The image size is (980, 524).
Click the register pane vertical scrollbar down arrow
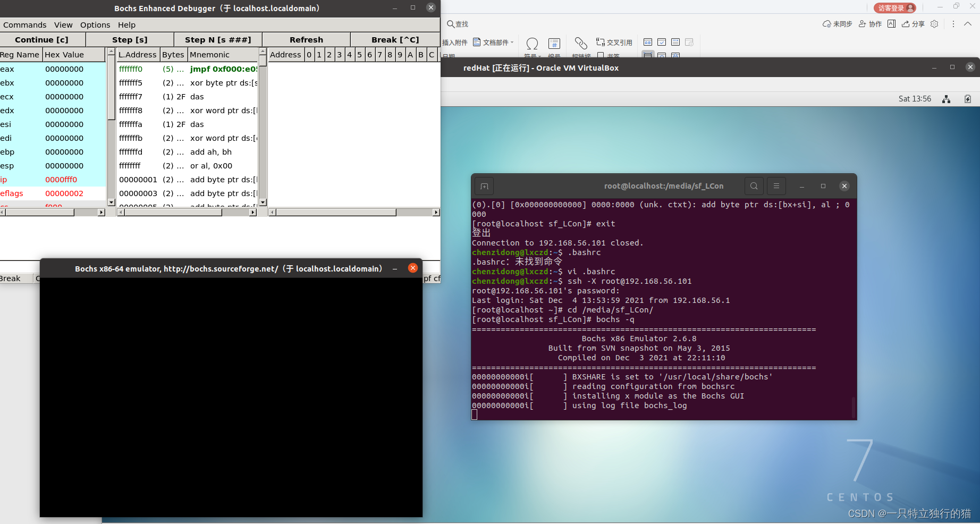pyautogui.click(x=111, y=202)
